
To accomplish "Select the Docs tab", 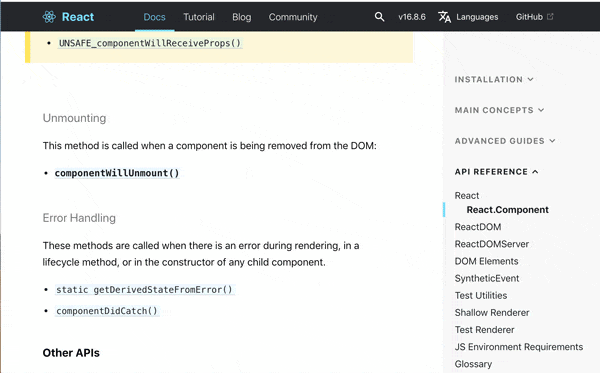I will (x=155, y=17).
